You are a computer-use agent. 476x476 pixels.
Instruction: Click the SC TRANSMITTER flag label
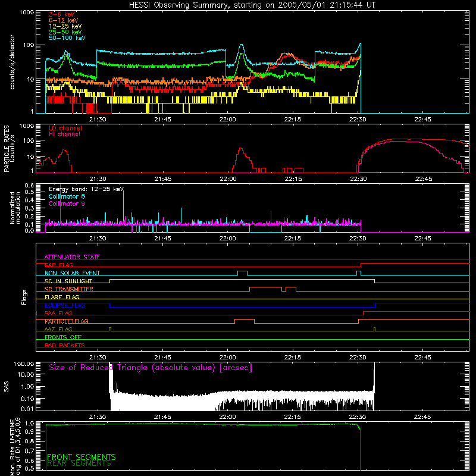[69, 289]
